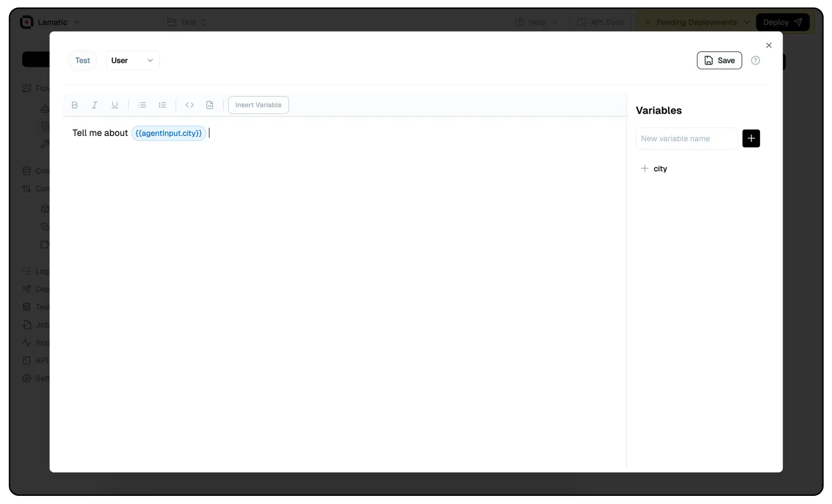Viewport: 832px width, 504px height.
Task: Click the Deploy button in header
Action: [x=782, y=22]
